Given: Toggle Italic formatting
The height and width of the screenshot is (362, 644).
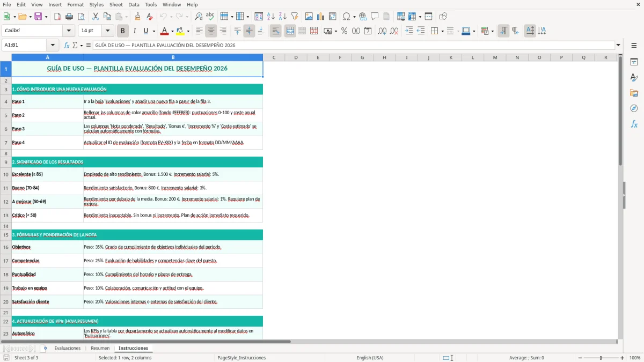Looking at the screenshot, I should click(x=135, y=31).
